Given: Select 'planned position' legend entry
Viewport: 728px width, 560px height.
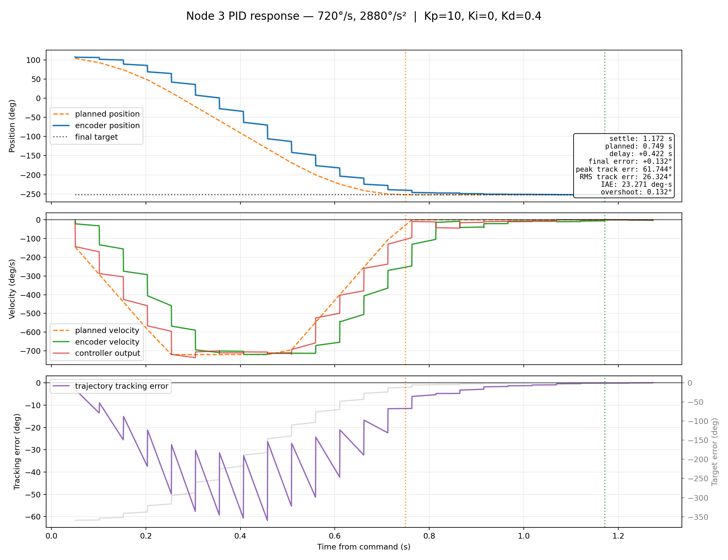Looking at the screenshot, I should tap(96, 114).
